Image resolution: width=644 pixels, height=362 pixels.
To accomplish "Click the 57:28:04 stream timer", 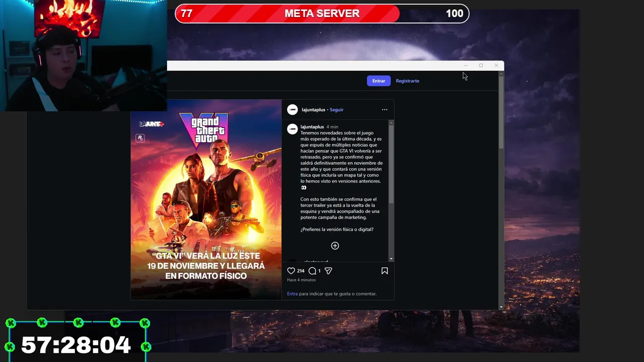I will click(x=76, y=345).
